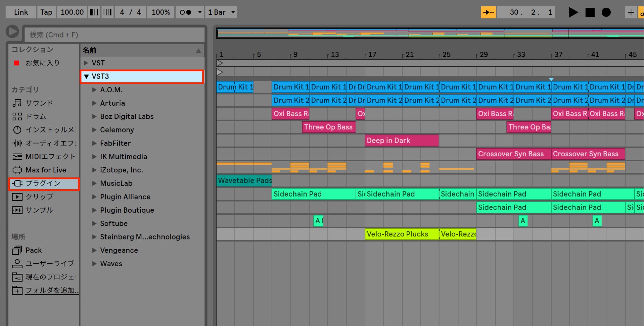The height and width of the screenshot is (326, 644).
Task: Collapse the VST3 folder
Action: (x=86, y=76)
